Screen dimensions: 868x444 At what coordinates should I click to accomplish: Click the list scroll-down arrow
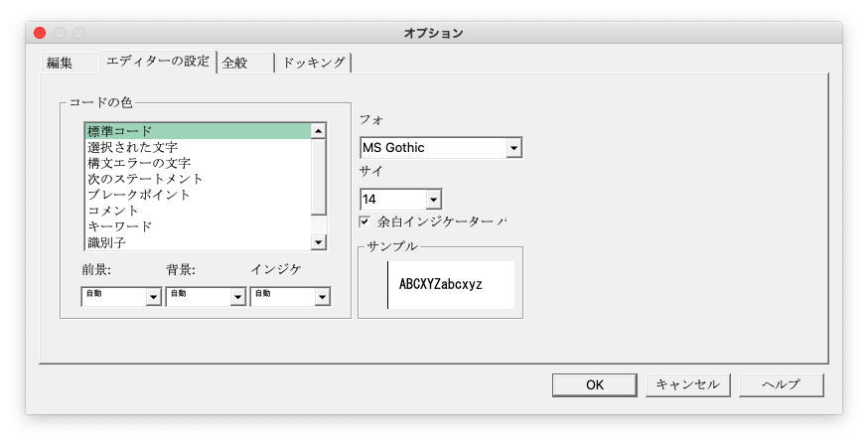[x=319, y=242]
